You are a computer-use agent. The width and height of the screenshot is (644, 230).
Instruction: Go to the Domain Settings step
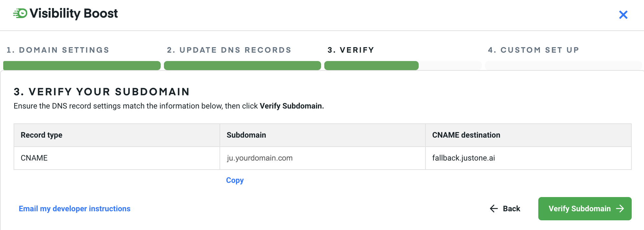click(x=58, y=50)
